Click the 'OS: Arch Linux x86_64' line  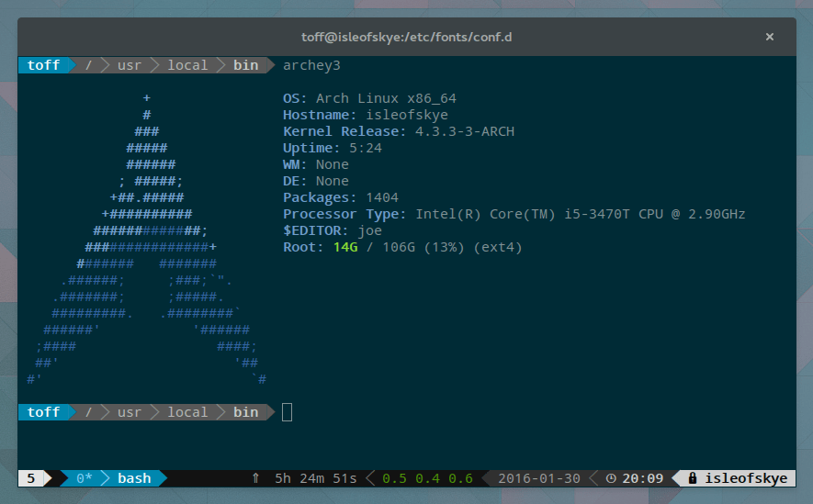tap(369, 98)
